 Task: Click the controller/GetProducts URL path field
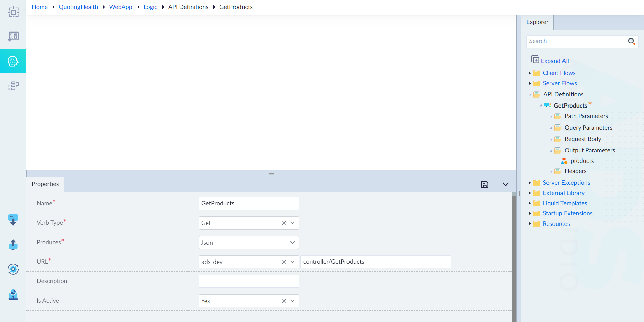point(376,262)
